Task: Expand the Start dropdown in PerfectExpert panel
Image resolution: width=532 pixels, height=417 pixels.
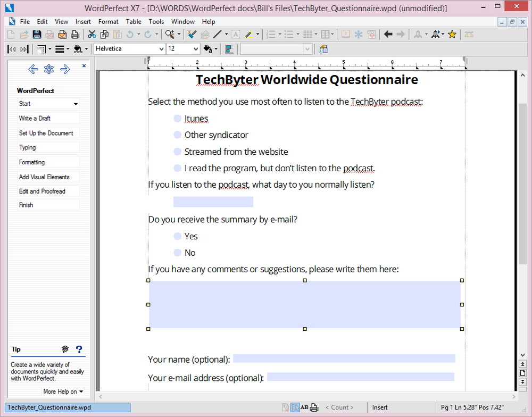Action: [x=76, y=104]
